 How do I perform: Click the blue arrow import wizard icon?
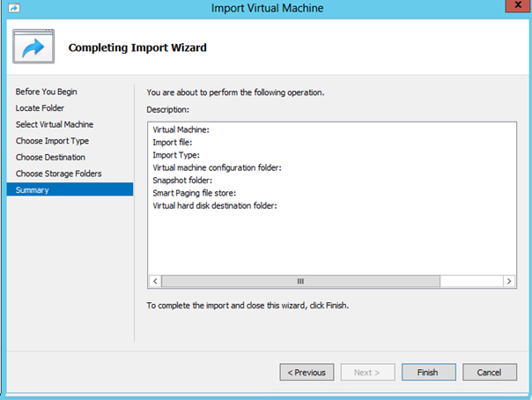[x=33, y=46]
